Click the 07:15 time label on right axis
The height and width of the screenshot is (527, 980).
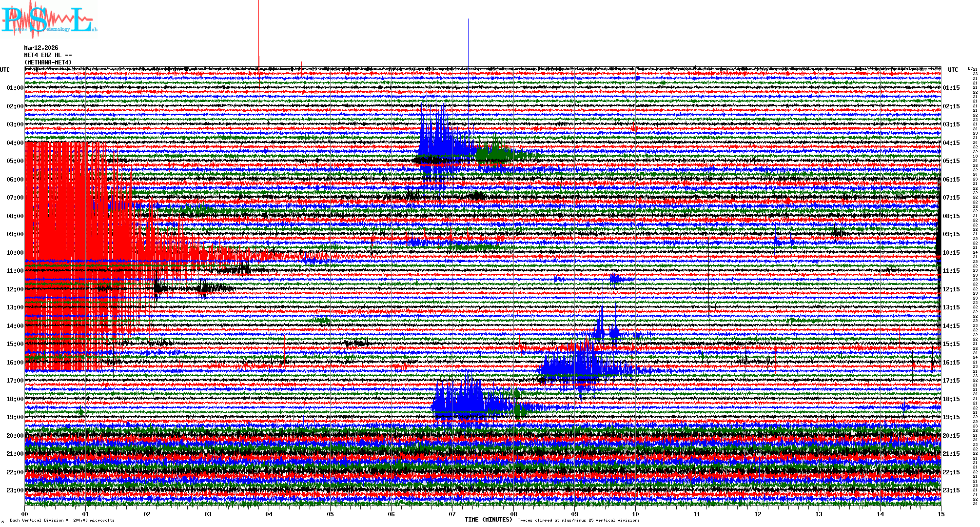pyautogui.click(x=951, y=198)
